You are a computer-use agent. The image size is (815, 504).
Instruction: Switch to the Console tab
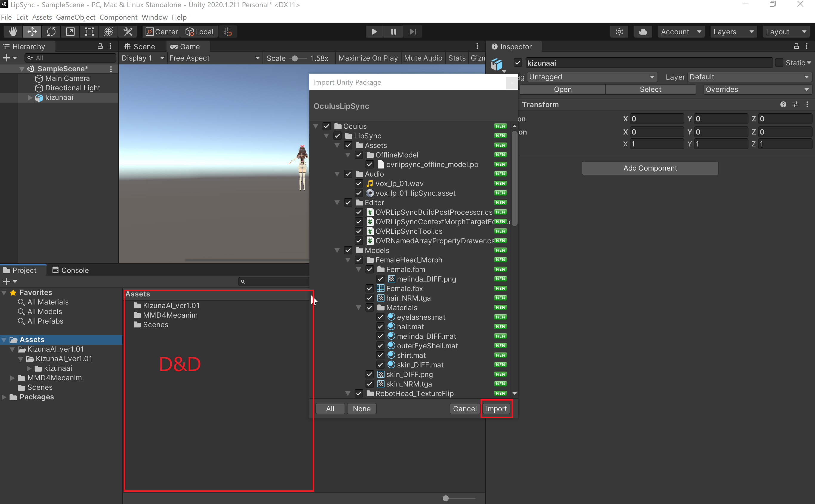tap(70, 270)
